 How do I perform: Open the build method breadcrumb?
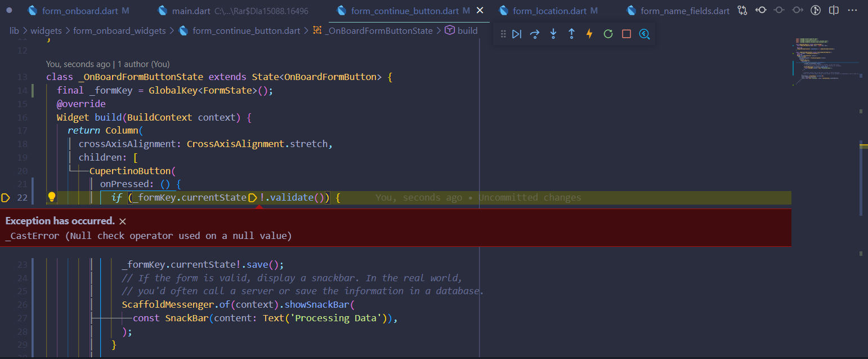(461, 31)
